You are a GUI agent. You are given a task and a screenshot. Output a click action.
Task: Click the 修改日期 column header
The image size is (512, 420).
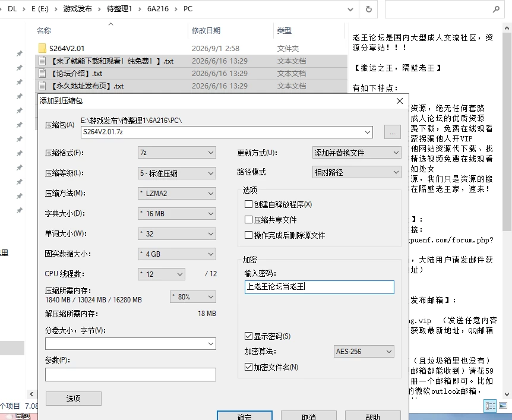pos(206,31)
